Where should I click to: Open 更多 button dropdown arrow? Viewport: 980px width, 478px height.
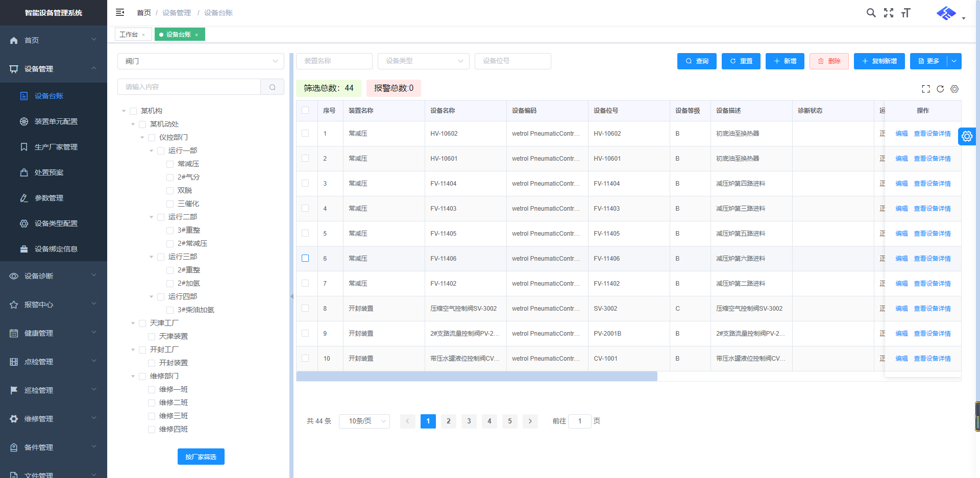[954, 61]
